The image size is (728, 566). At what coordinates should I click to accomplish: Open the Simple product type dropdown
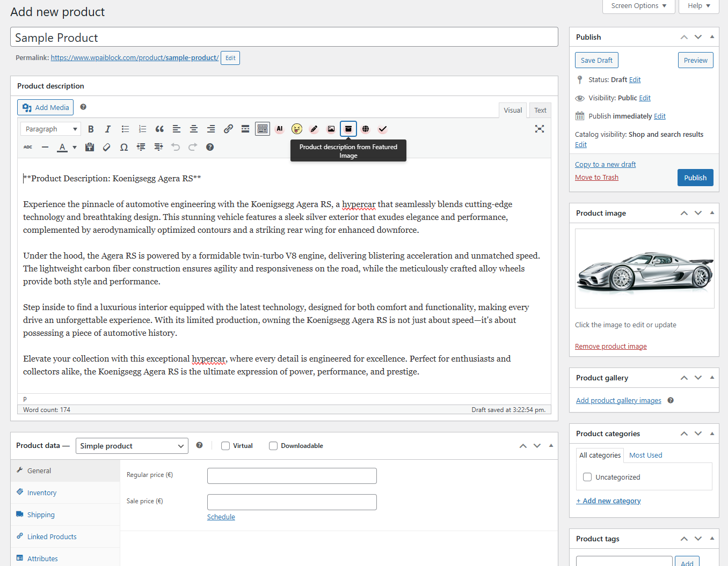tap(132, 446)
